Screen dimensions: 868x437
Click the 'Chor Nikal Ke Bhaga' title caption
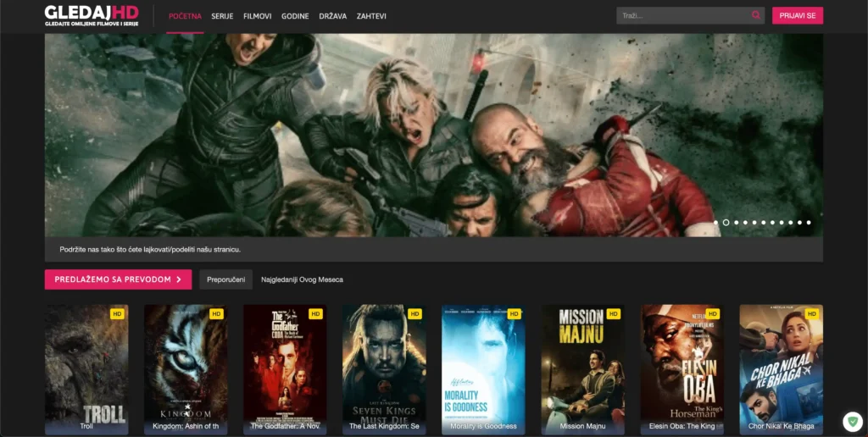point(781,426)
